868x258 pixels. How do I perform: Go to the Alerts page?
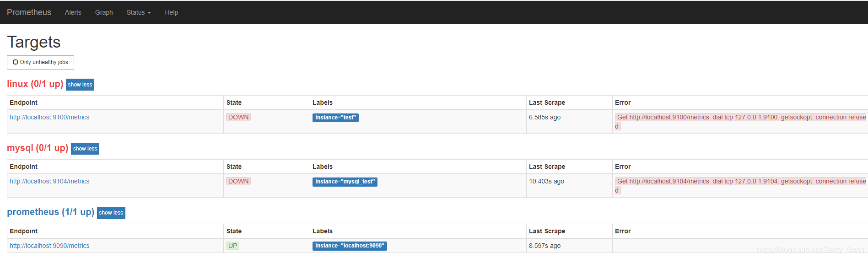73,12
